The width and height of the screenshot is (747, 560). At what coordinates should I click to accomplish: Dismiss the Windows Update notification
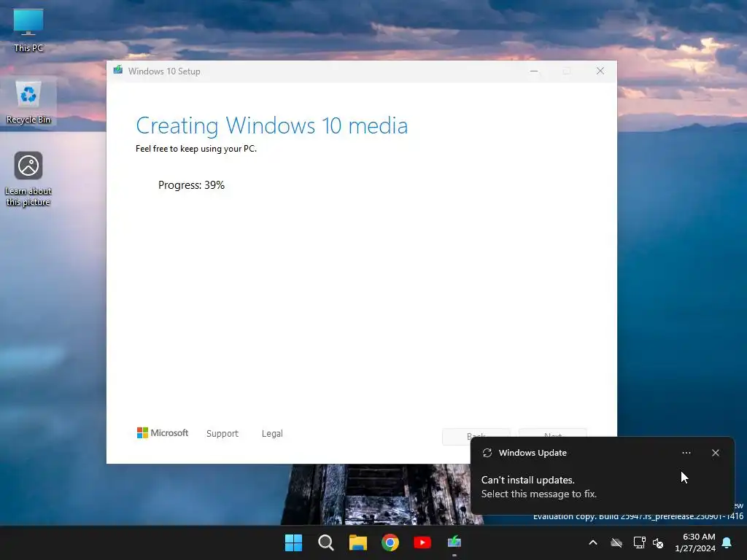[716, 453]
